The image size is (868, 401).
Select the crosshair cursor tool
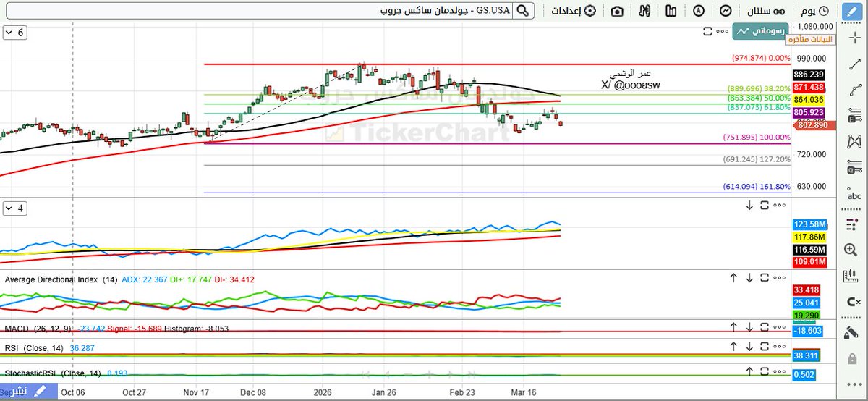click(x=854, y=38)
